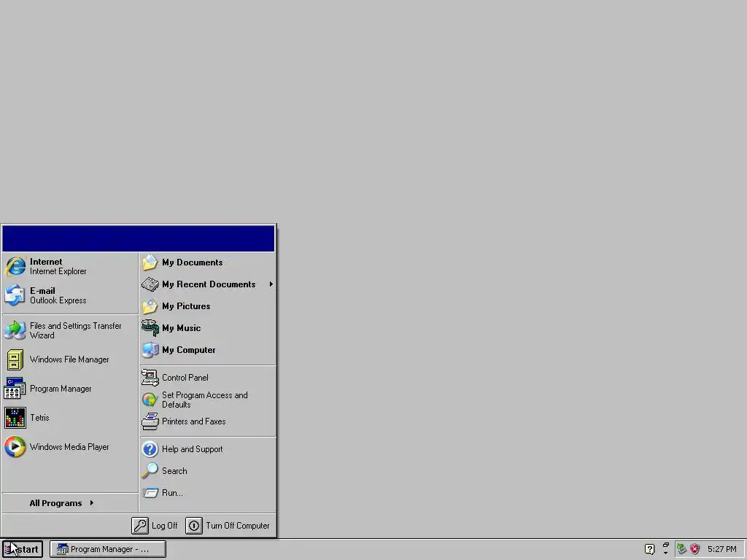Open Windows File Manager cabinet icon

(x=15, y=359)
